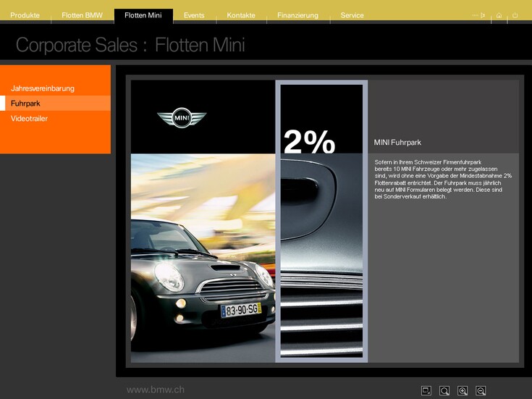Viewport: 532px width, 399px height.
Task: Zoom in with the plus magnifier icon
Action: point(463,390)
